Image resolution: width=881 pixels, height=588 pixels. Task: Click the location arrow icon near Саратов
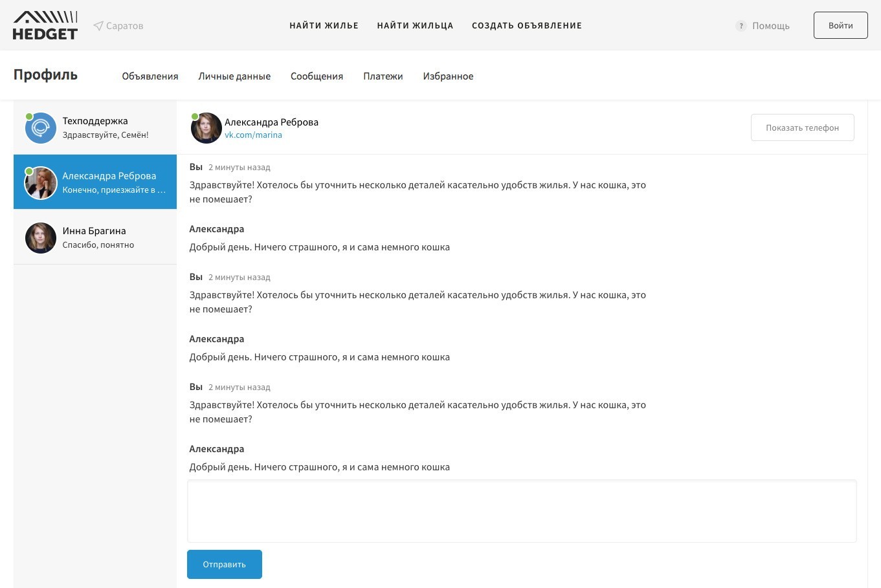point(98,26)
